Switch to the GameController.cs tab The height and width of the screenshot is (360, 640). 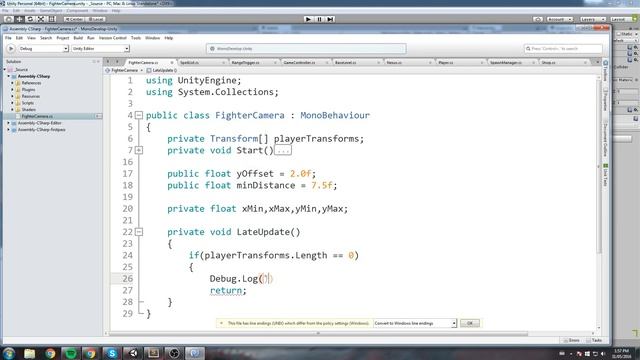point(299,62)
